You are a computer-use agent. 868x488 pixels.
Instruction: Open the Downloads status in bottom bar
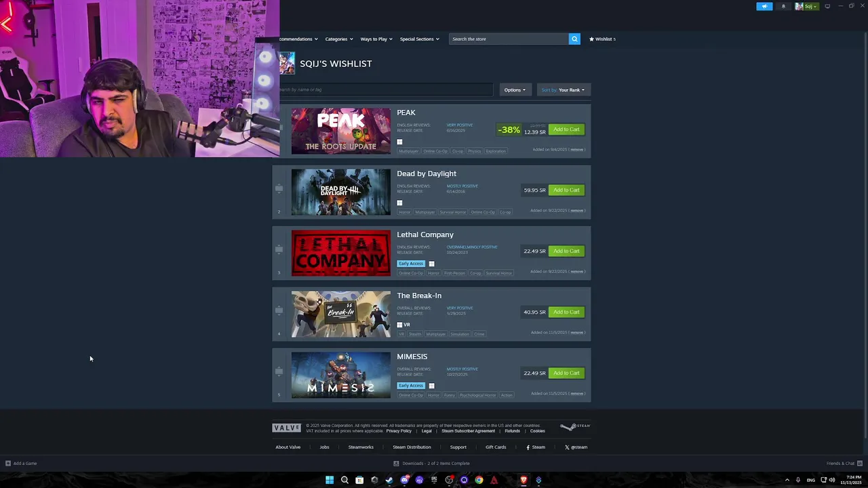tap(432, 464)
